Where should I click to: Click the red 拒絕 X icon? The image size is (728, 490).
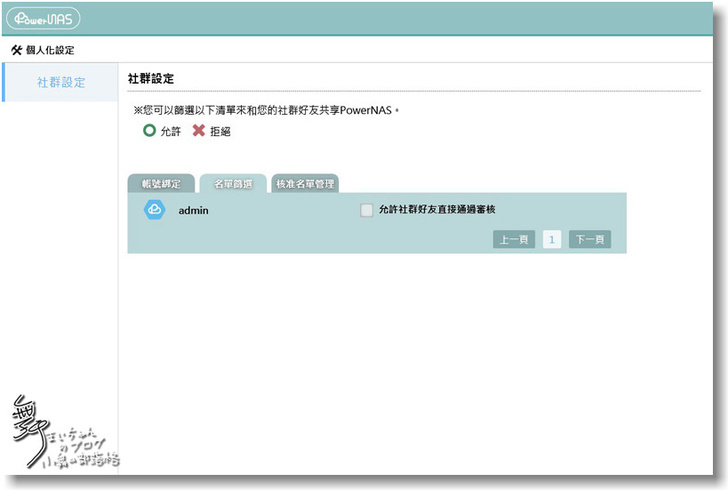[198, 131]
